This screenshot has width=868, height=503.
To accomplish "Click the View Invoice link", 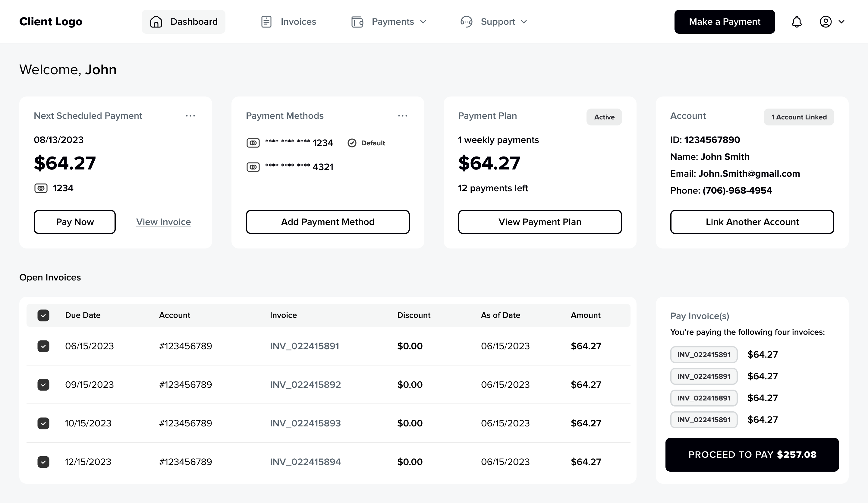I will (163, 222).
